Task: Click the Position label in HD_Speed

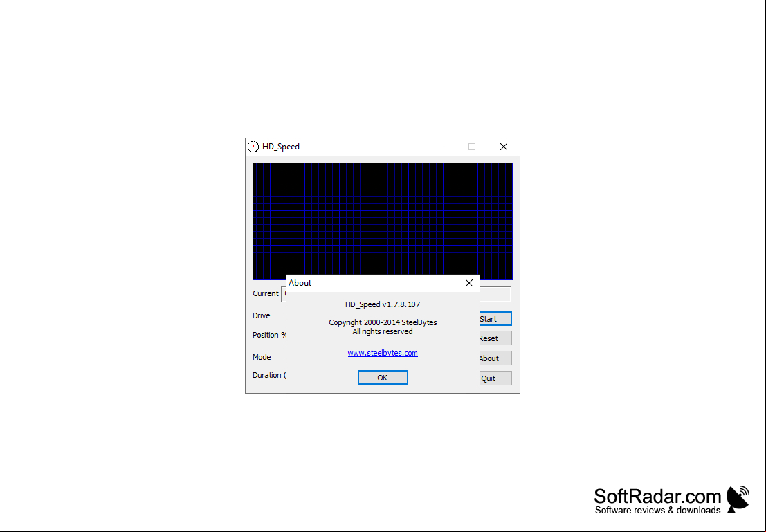Action: point(269,335)
